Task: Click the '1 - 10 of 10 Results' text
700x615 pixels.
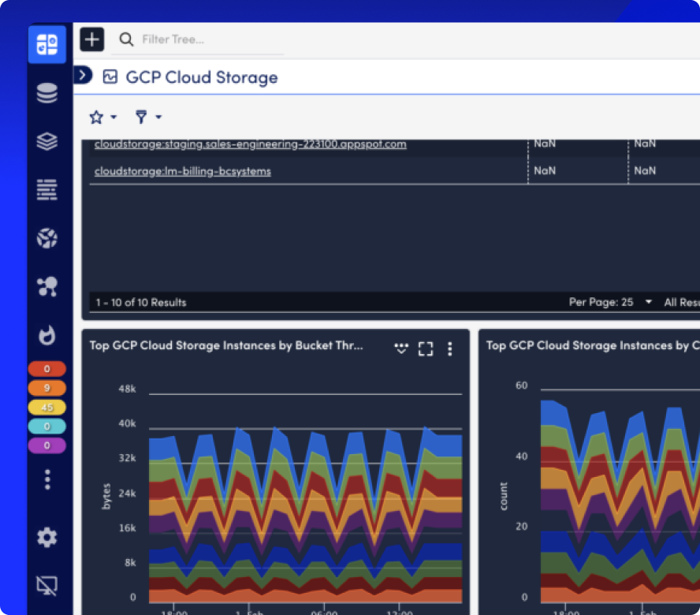Action: click(141, 302)
